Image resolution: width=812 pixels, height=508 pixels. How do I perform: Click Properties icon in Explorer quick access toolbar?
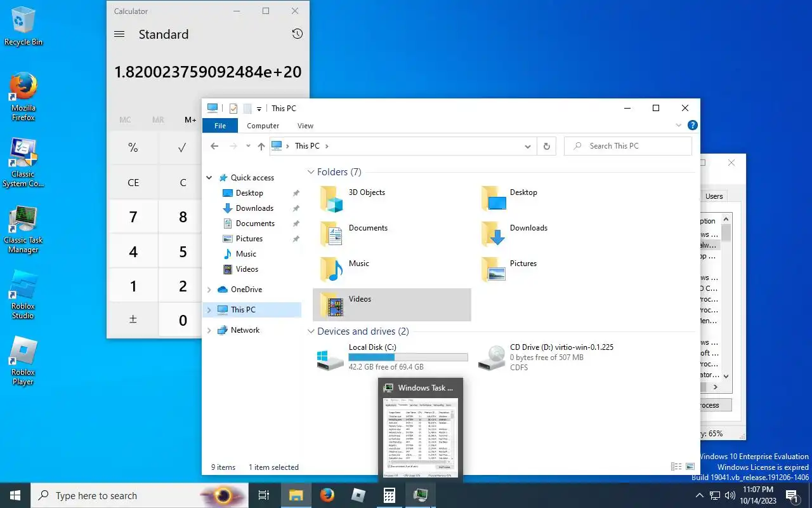(x=233, y=109)
